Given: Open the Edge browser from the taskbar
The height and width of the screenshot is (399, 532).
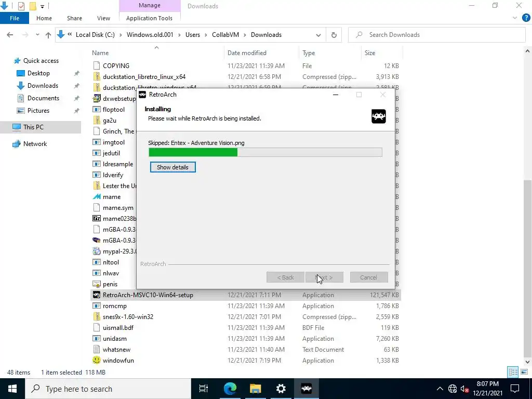Looking at the screenshot, I should pos(230,389).
